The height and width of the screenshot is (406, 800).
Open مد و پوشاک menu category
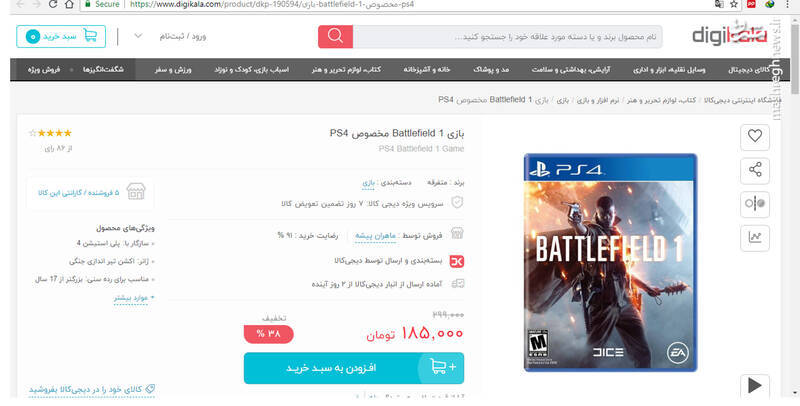[x=491, y=70]
